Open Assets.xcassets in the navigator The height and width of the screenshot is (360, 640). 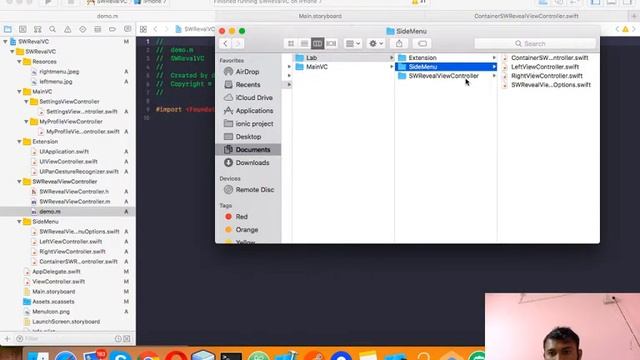tap(53, 302)
